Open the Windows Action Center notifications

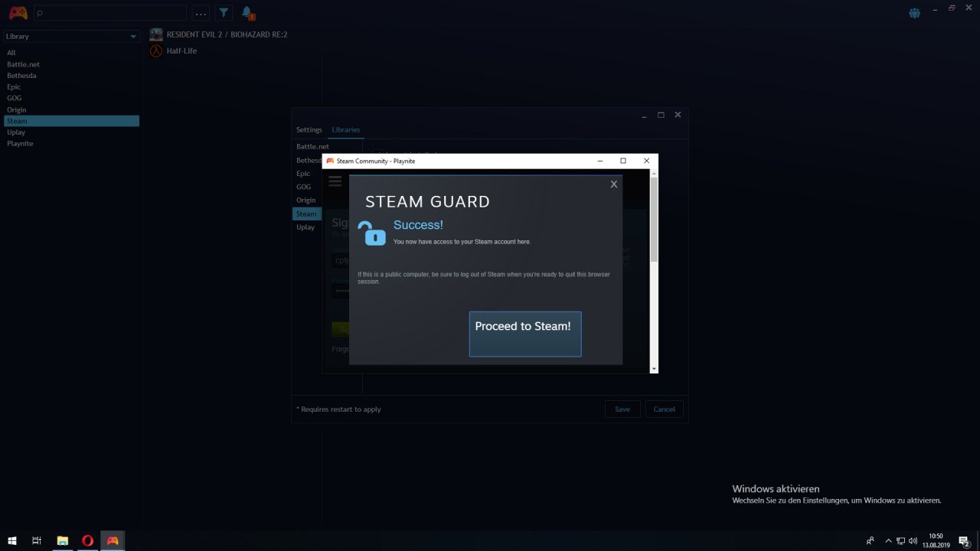tap(965, 540)
